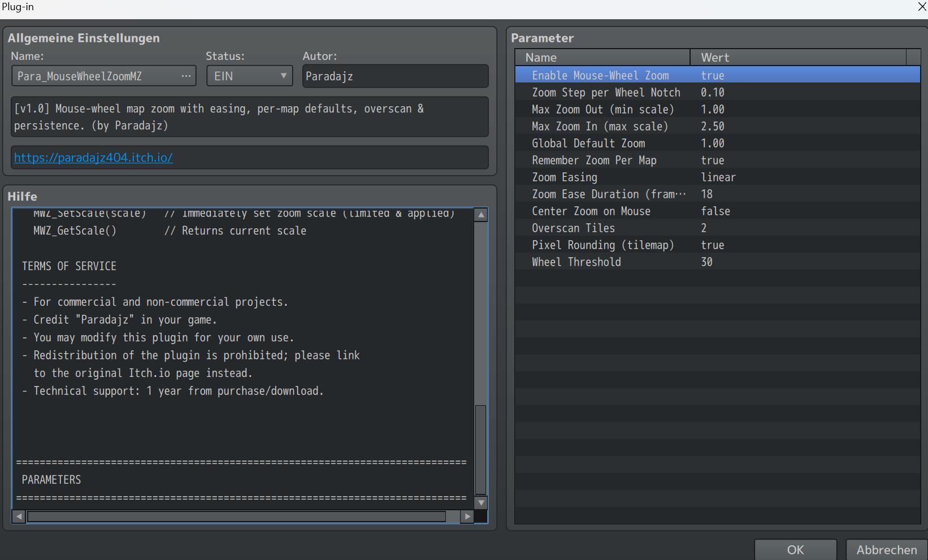This screenshot has width=928, height=560.
Task: Click value 18 for Zoom Ease Duration
Action: 706,194
